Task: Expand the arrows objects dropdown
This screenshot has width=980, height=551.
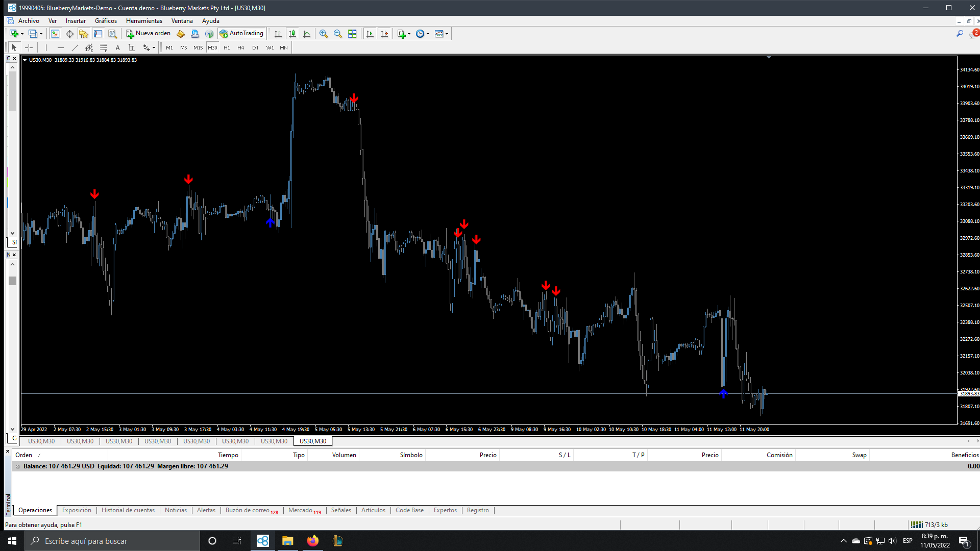Action: click(154, 47)
